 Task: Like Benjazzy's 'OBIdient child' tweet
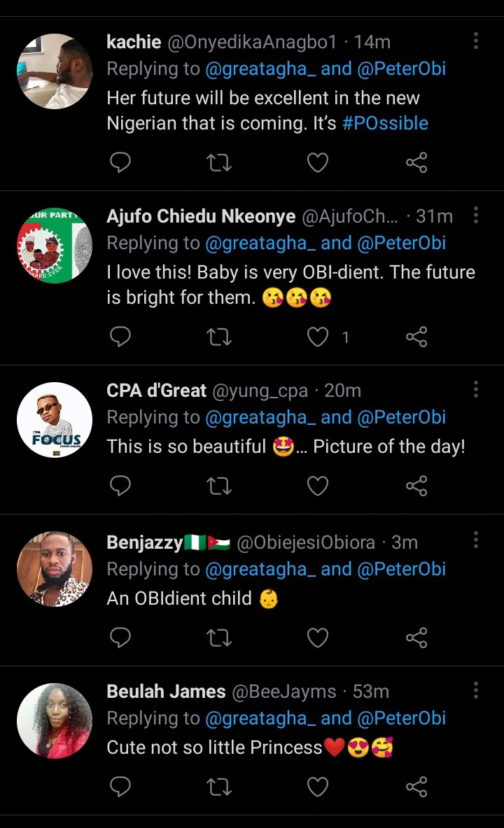tap(318, 638)
